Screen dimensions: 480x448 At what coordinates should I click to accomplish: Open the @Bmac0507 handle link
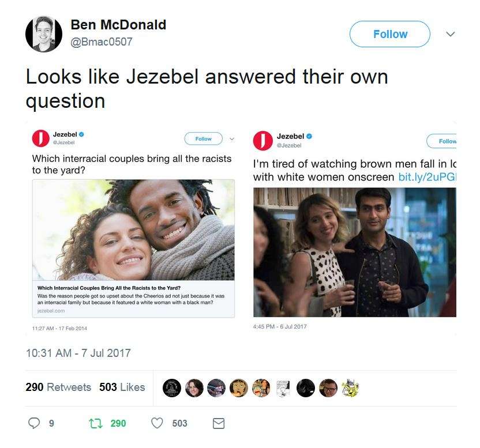tap(102, 42)
